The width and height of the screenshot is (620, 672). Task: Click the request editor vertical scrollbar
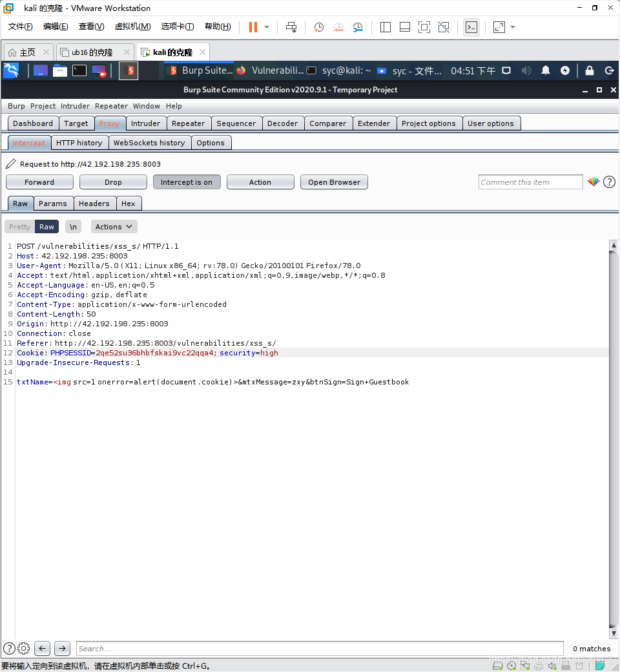614,439
